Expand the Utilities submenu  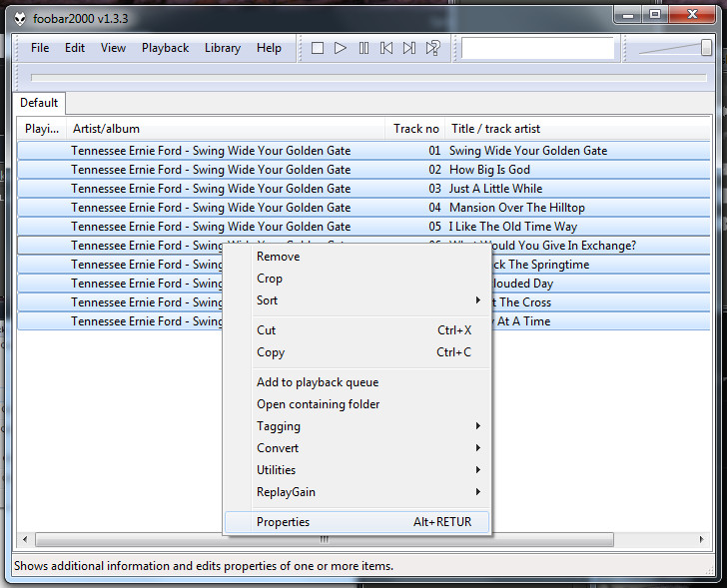click(358, 470)
